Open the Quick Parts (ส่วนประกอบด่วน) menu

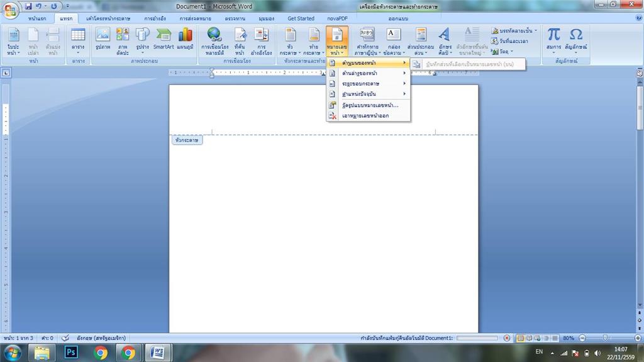coord(421,42)
